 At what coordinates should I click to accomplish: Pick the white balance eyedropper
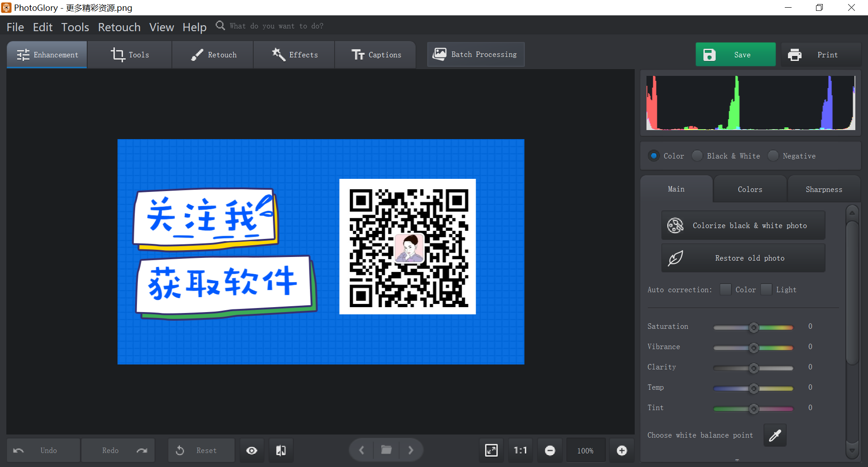[775, 435]
